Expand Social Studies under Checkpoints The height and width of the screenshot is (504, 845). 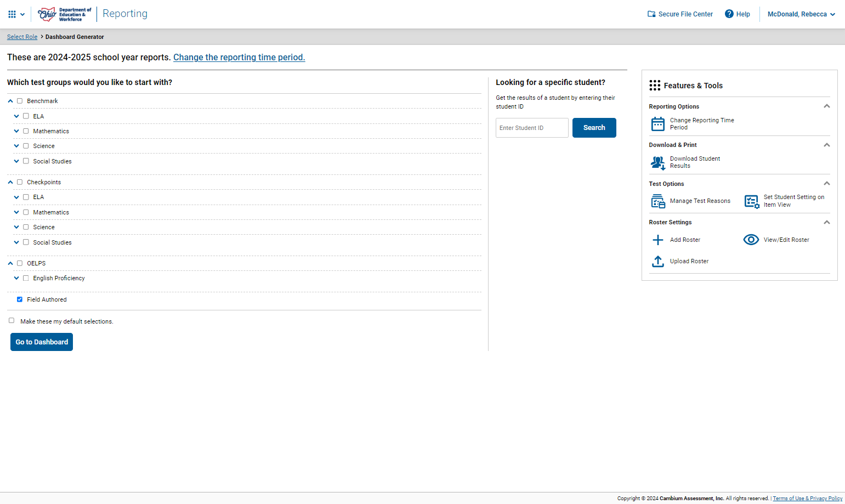click(16, 242)
